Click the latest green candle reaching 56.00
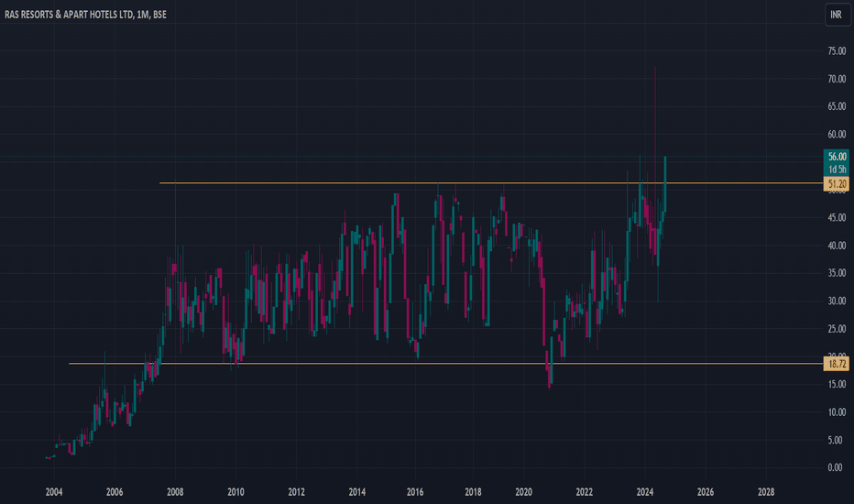854x504 pixels. point(664,184)
